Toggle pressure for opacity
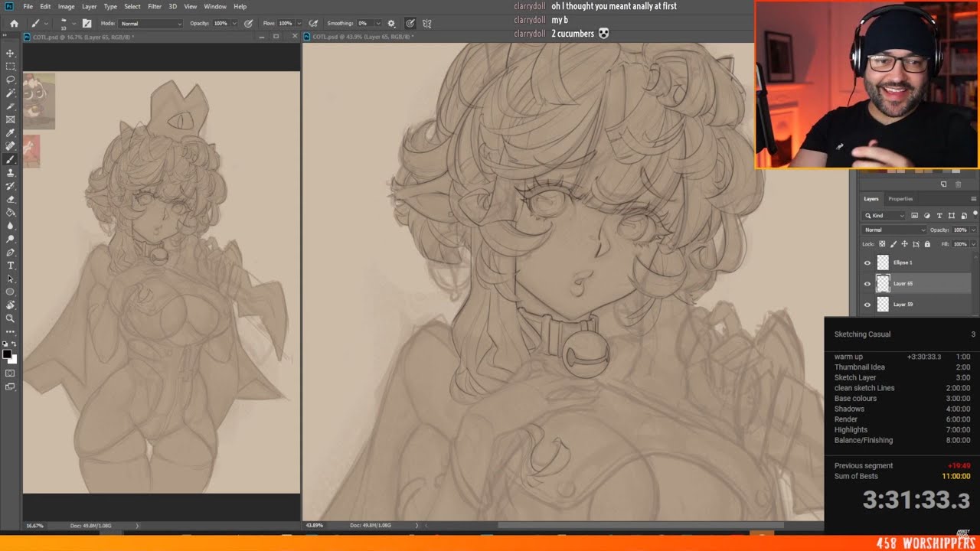Image resolution: width=980 pixels, height=551 pixels. coord(249,24)
